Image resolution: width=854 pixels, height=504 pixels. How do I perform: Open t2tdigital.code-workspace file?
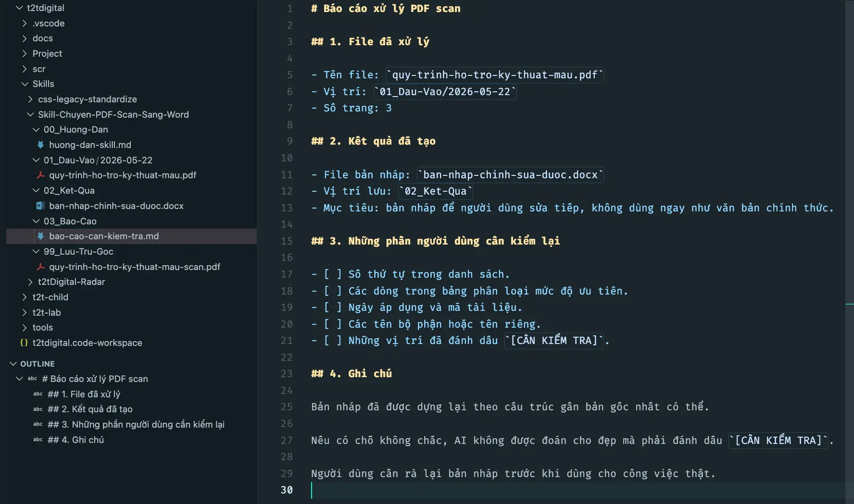click(x=88, y=343)
